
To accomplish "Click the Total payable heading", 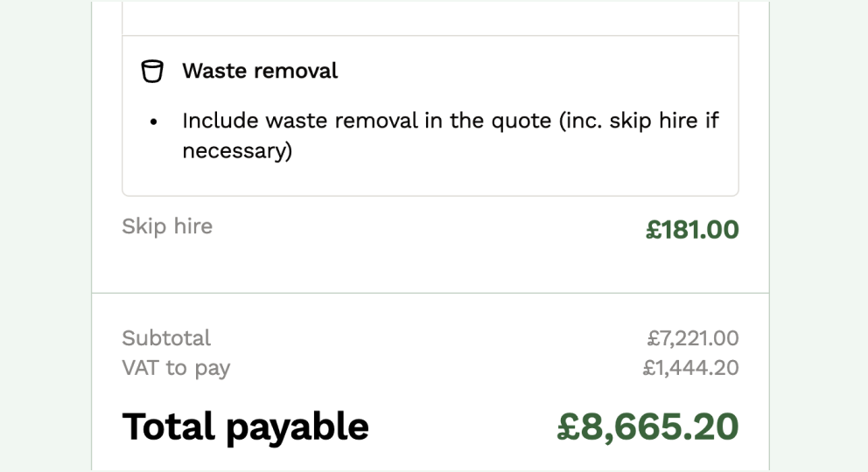I will pyautogui.click(x=245, y=427).
